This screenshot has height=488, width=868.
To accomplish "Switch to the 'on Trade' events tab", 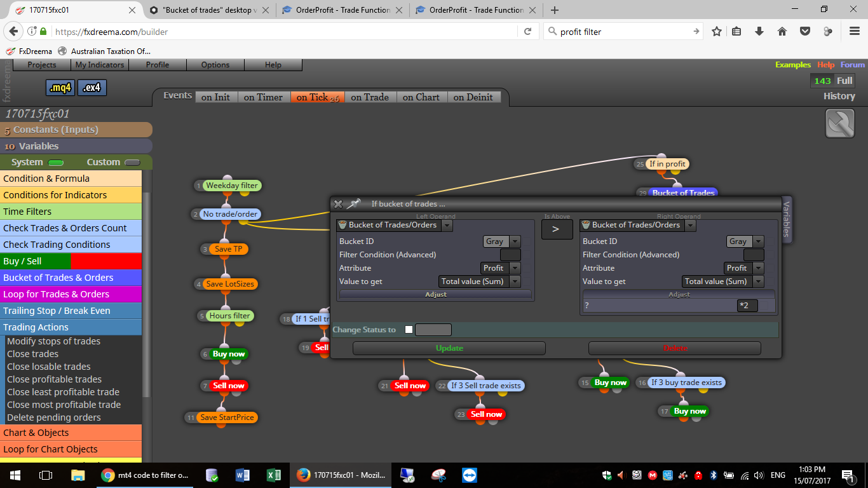I will tap(370, 97).
